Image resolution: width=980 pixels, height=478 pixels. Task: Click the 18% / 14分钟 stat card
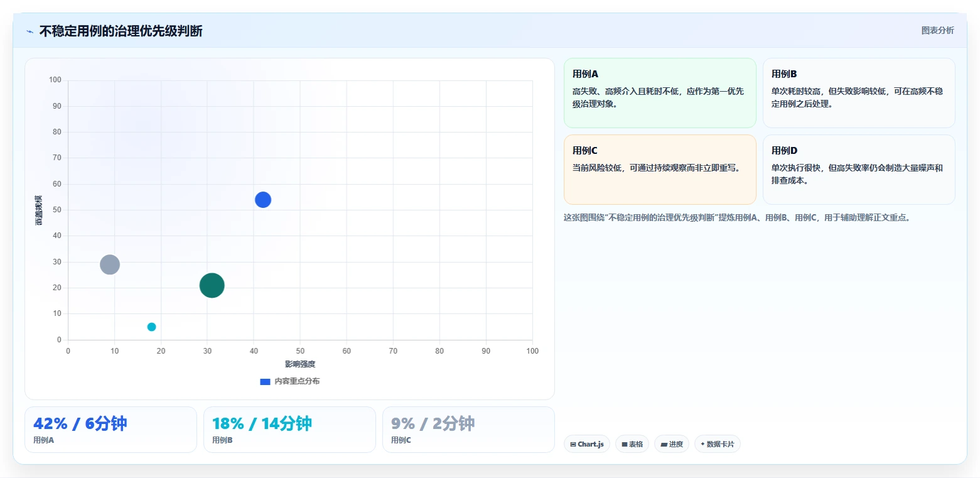tap(289, 430)
